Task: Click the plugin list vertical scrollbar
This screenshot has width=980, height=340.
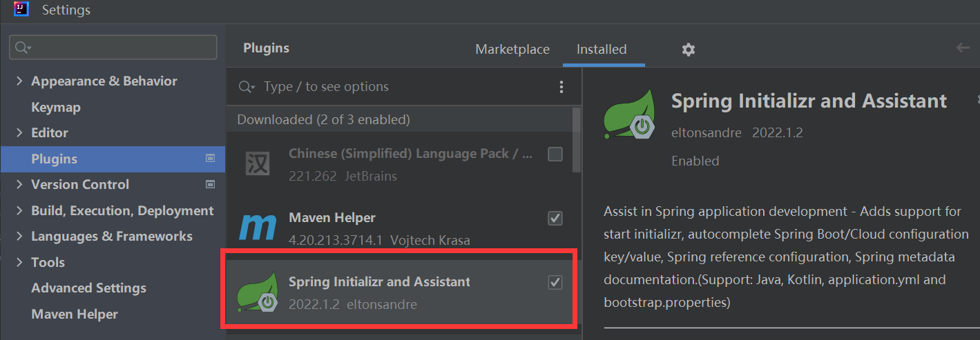Action: coord(577,139)
